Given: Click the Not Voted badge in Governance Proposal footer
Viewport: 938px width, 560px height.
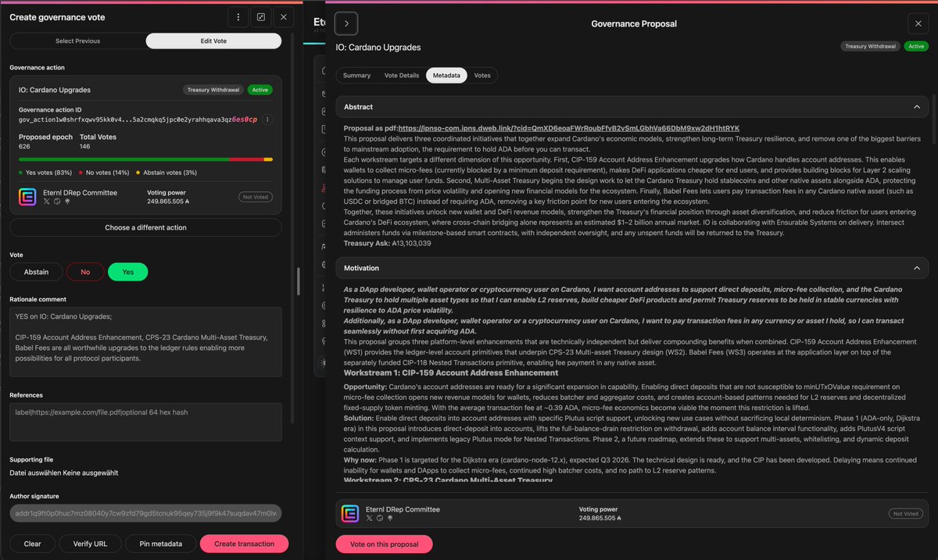Looking at the screenshot, I should [905, 513].
